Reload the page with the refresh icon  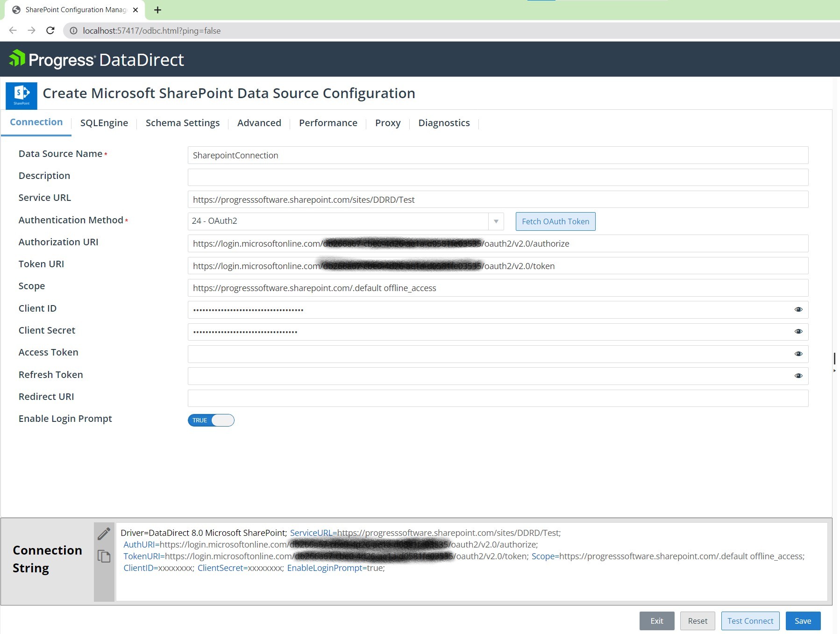tap(50, 31)
